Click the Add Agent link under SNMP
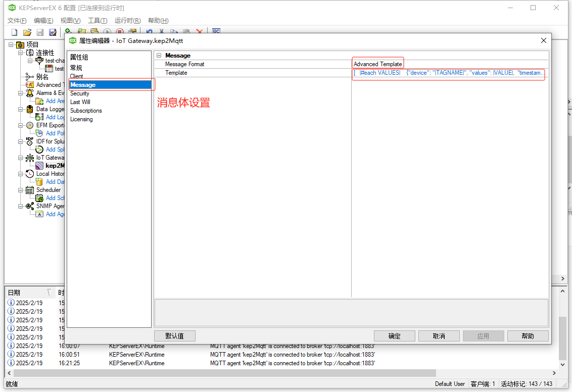 point(55,214)
